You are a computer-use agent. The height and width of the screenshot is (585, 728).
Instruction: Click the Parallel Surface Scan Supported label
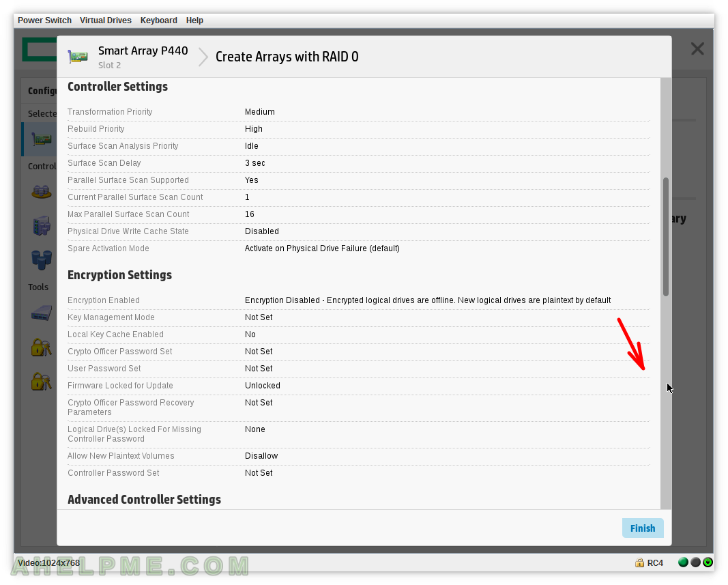tap(128, 180)
